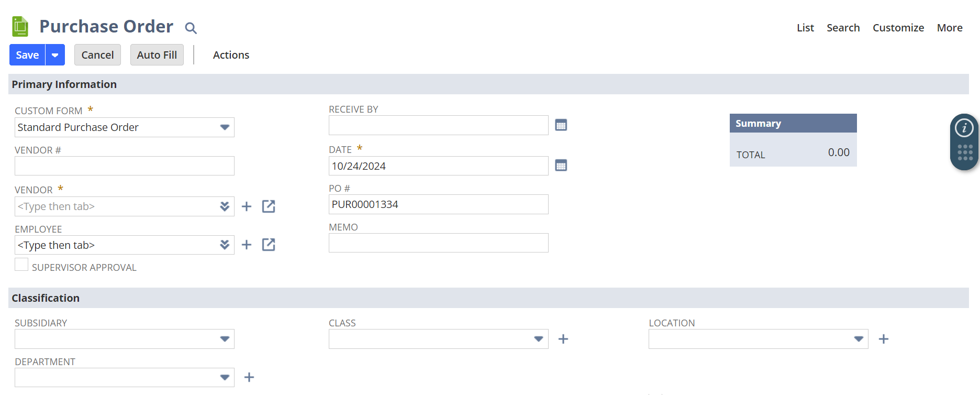Click the info icon on side panel
This screenshot has height=395, width=980.
click(x=964, y=128)
